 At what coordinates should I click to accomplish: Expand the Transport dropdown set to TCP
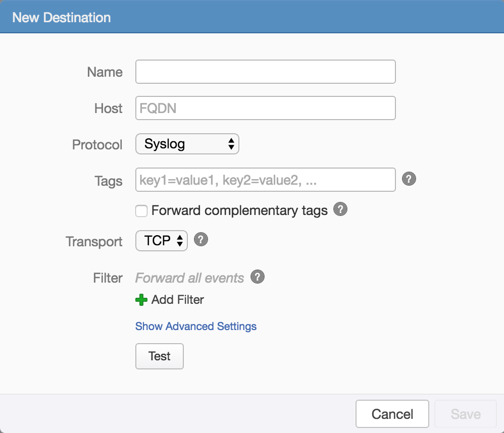[x=162, y=241]
